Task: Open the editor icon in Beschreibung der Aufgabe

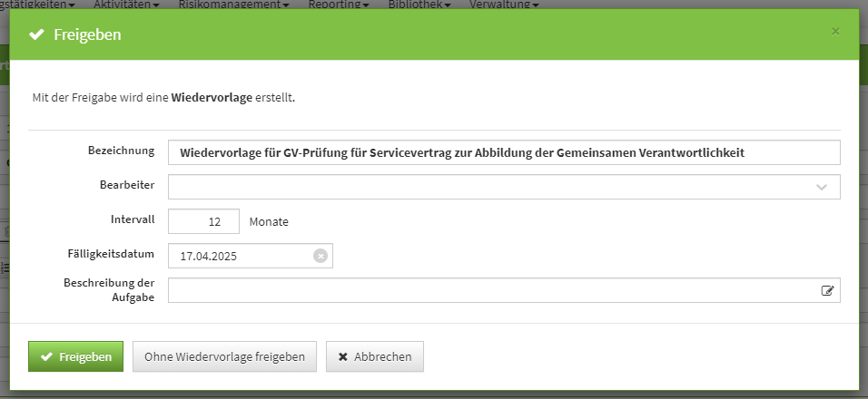Action: 827,290
